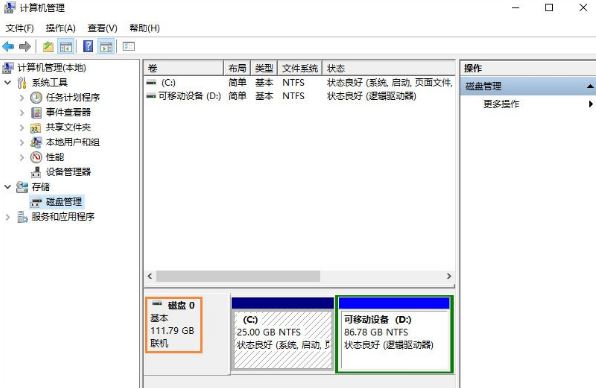Screen dimensions: 596x388
Task: Click the Back arrow toolbar icon
Action: pyautogui.click(x=8, y=47)
